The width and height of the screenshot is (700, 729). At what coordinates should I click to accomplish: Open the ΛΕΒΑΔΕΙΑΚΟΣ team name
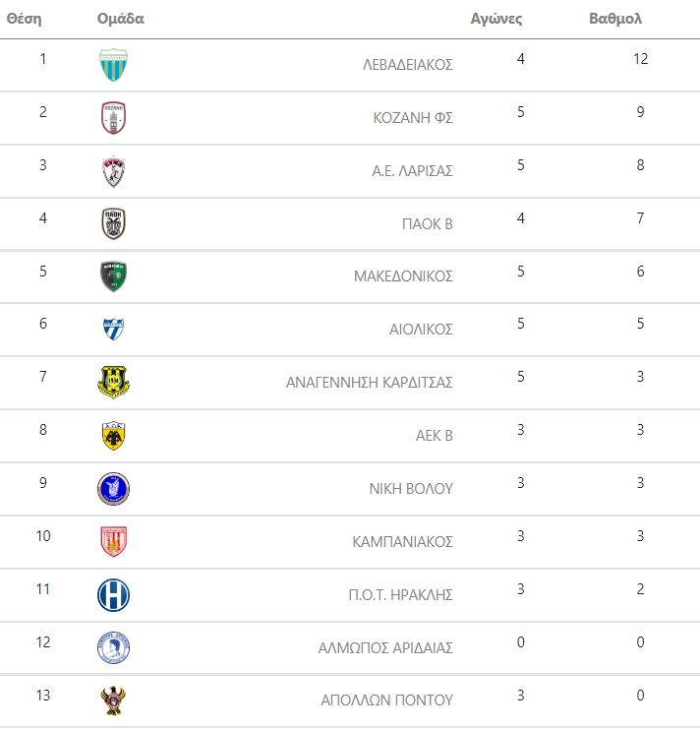coord(408,65)
